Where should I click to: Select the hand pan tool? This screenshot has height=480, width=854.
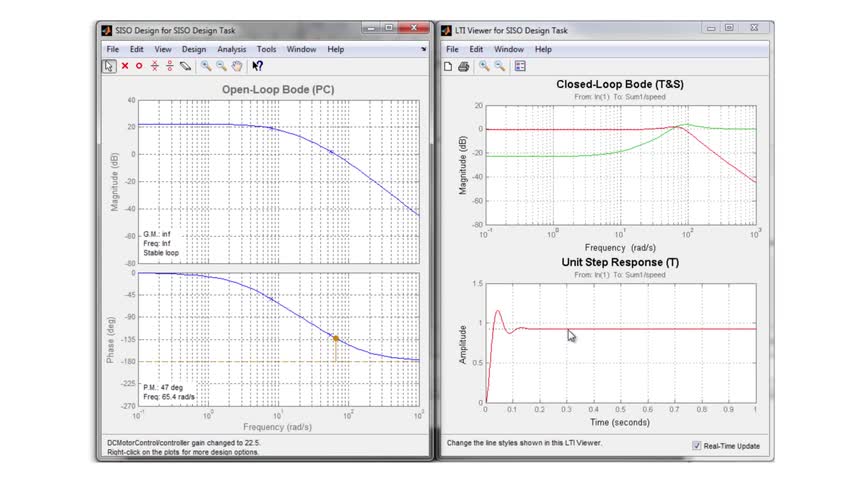pos(236,66)
